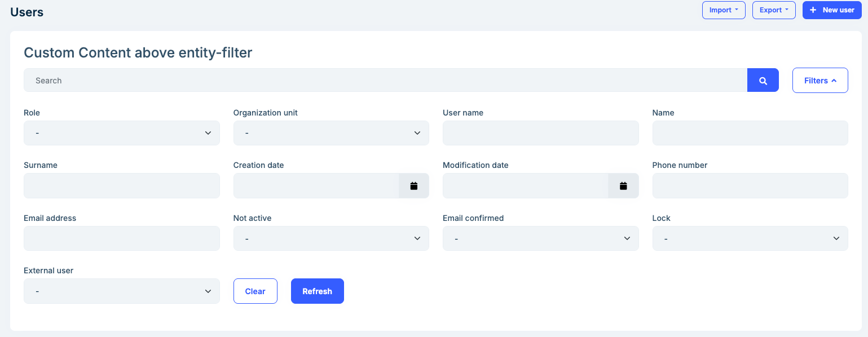This screenshot has width=868, height=337.
Task: Click the Export button caret icon
Action: 786,10
